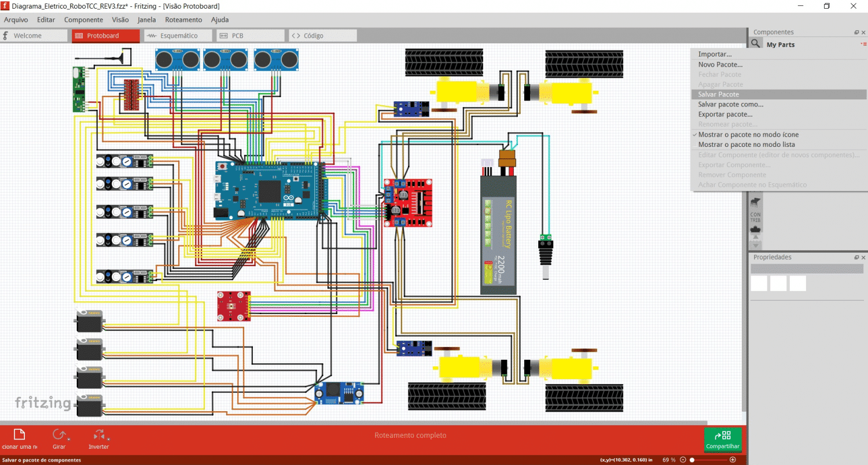The height and width of the screenshot is (465, 868).
Task: Open the Roteamento menu
Action: click(183, 20)
